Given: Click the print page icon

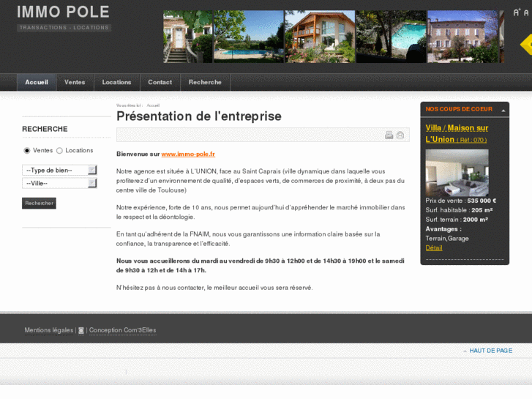Looking at the screenshot, I should [x=389, y=135].
